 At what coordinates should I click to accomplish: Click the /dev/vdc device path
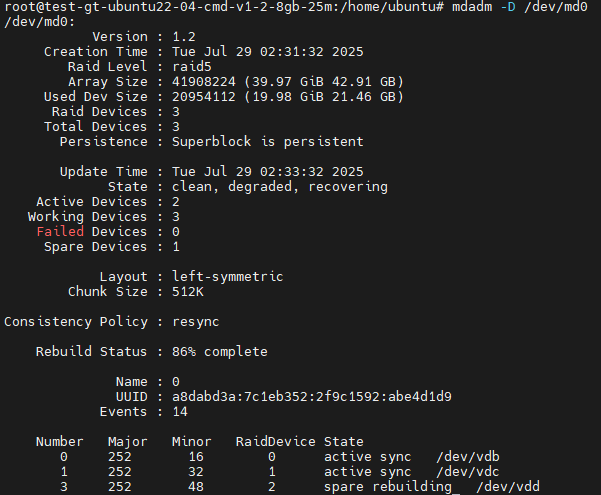[468, 472]
